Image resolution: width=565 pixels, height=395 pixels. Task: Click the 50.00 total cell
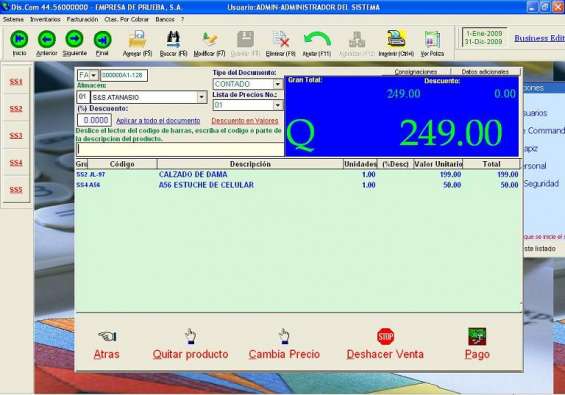(x=510, y=185)
